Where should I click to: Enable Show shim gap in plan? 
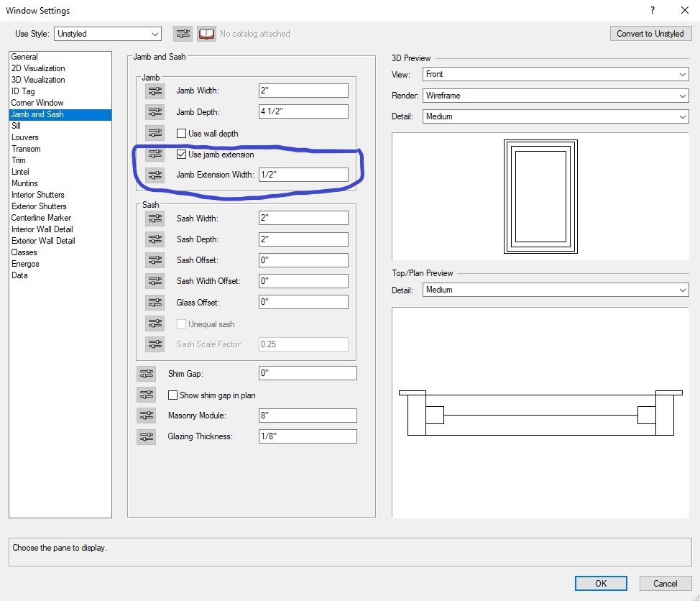point(173,395)
